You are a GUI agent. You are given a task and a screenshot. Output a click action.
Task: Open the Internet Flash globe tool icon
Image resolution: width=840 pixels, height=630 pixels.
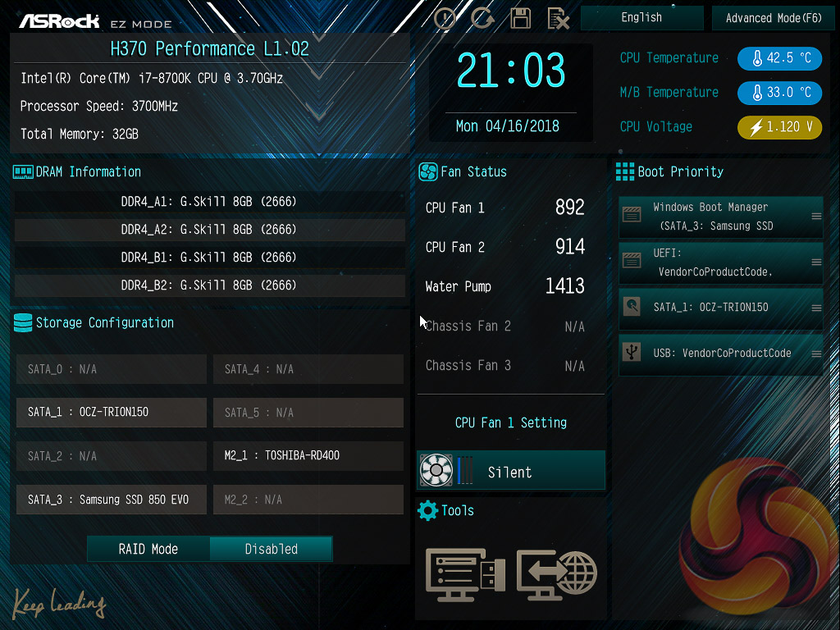point(557,574)
